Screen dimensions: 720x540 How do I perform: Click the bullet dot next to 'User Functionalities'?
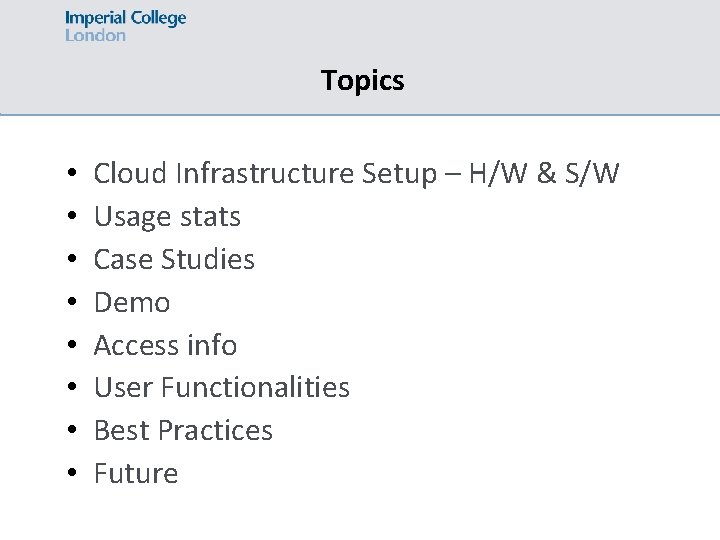63,389
